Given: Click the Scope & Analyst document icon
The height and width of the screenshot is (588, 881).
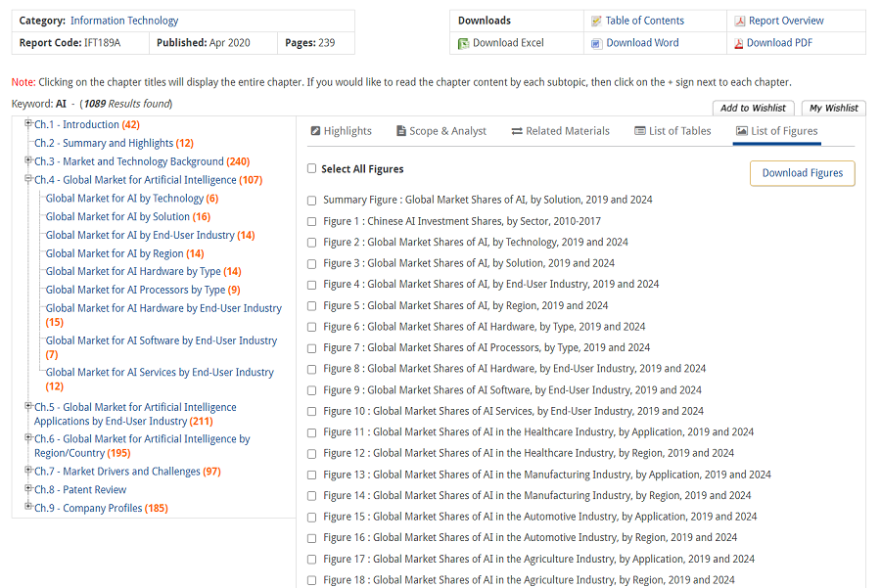Looking at the screenshot, I should pos(401,131).
